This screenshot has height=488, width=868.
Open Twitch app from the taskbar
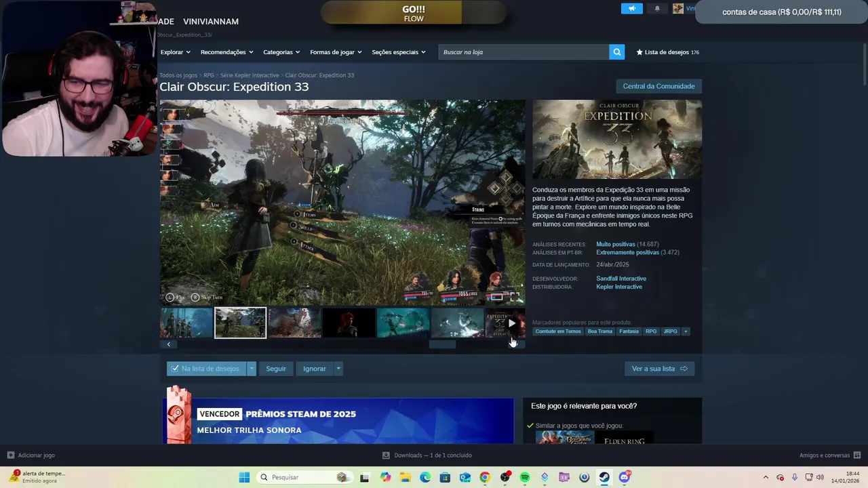click(564, 477)
